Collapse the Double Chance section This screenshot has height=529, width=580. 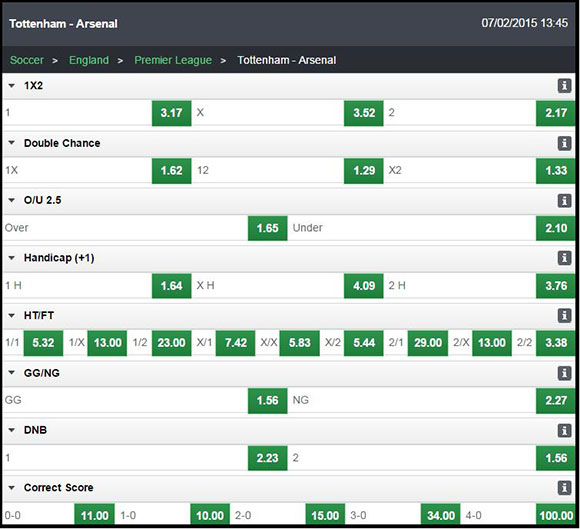point(12,143)
